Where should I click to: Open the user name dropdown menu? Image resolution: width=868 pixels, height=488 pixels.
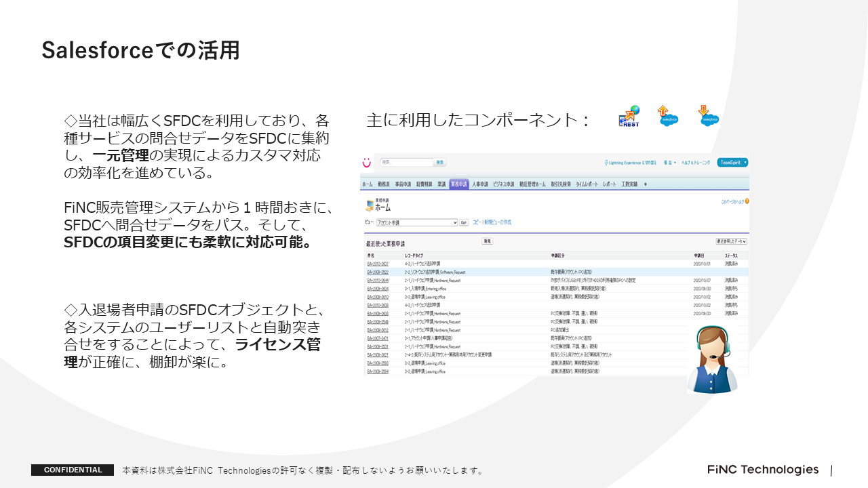point(669,163)
